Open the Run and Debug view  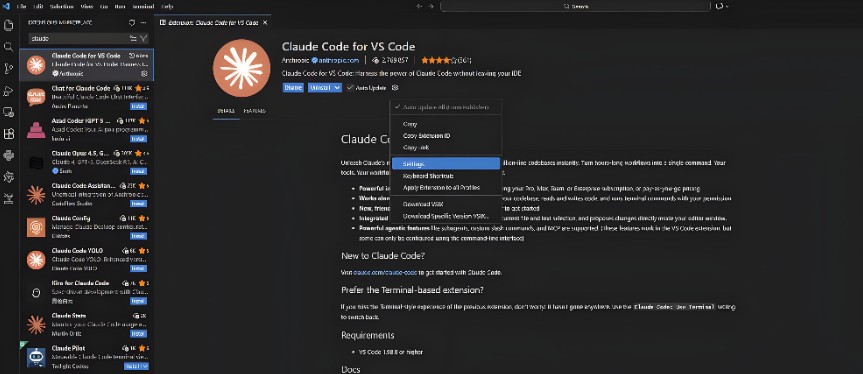(x=8, y=91)
